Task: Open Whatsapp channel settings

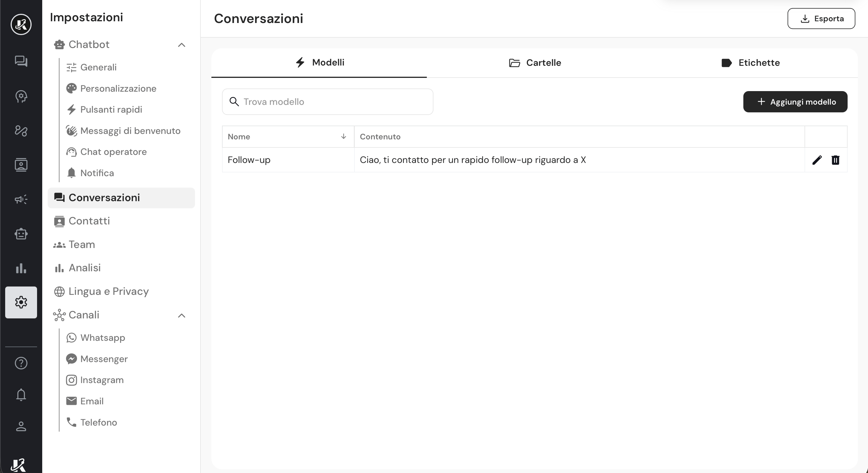Action: point(103,338)
